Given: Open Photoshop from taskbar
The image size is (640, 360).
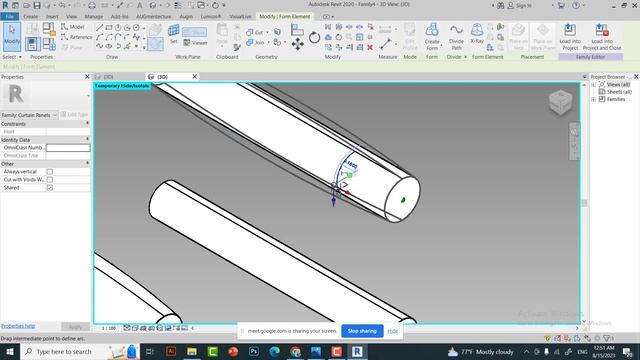Looking at the screenshot, I should click(x=253, y=351).
